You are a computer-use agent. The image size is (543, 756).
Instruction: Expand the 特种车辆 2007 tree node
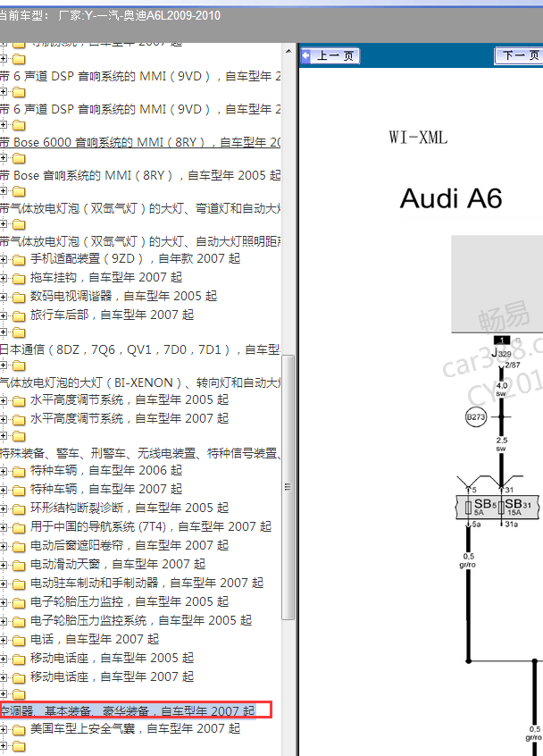[4, 490]
